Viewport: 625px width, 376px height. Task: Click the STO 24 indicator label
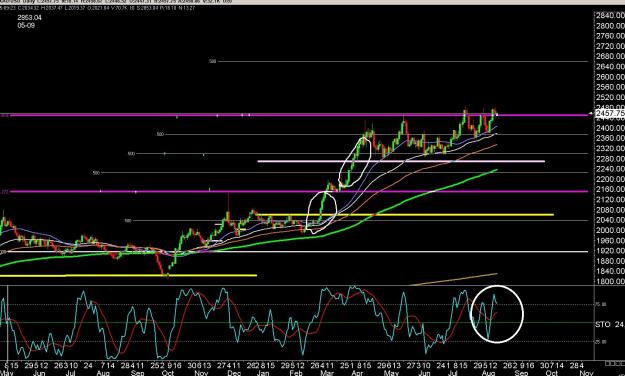609,325
